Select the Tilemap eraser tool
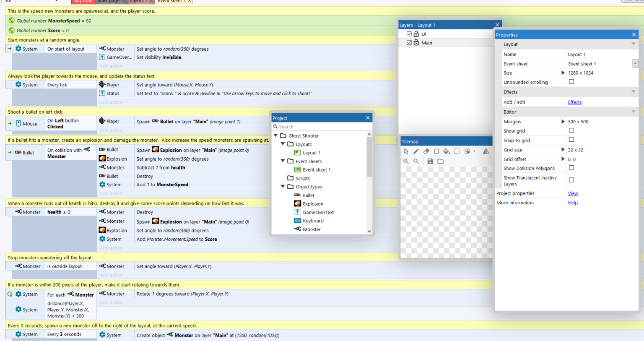Viewport: 644px width, 341px height. pyautogui.click(x=426, y=151)
